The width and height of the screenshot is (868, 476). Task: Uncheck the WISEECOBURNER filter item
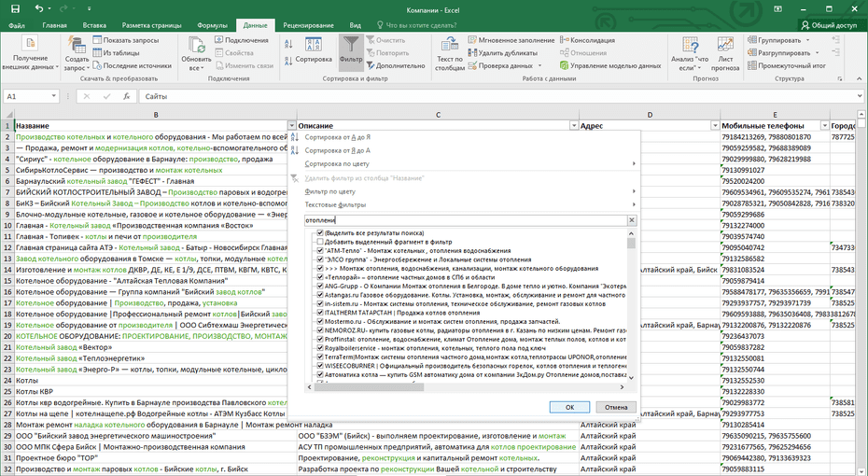[x=320, y=366]
